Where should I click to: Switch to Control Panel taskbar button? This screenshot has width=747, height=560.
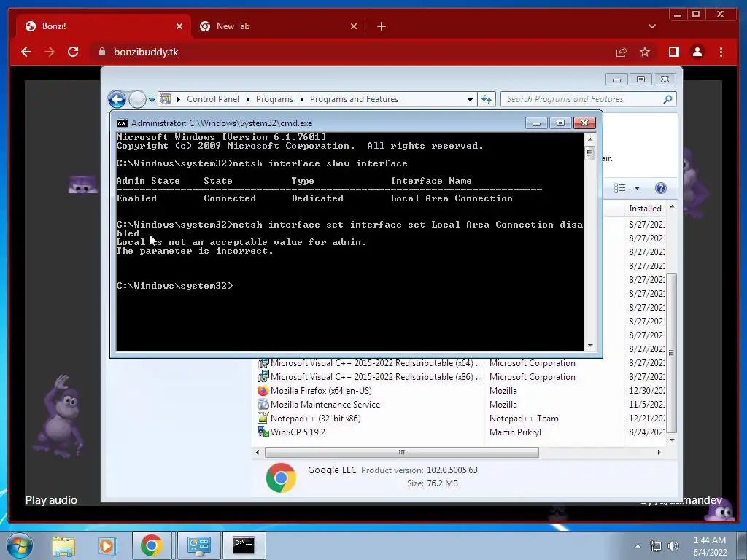point(198,545)
